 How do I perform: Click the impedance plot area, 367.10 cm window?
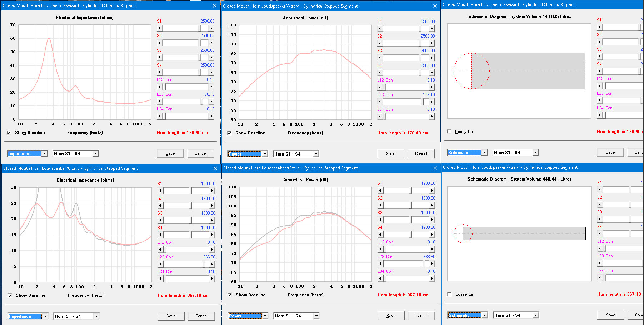coord(86,235)
